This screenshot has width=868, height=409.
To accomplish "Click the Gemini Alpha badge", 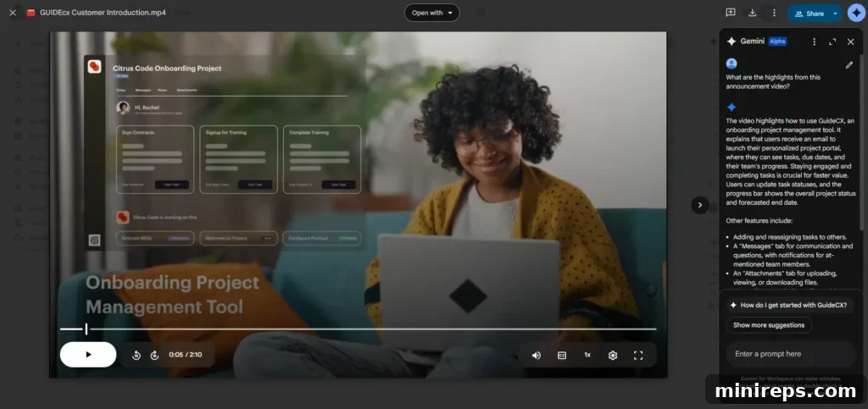I will 777,41.
